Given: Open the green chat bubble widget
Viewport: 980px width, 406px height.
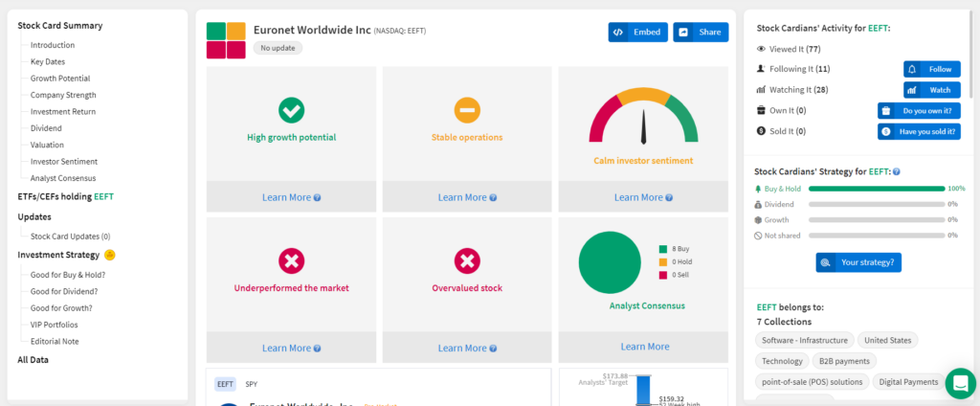Looking at the screenshot, I should [x=961, y=383].
